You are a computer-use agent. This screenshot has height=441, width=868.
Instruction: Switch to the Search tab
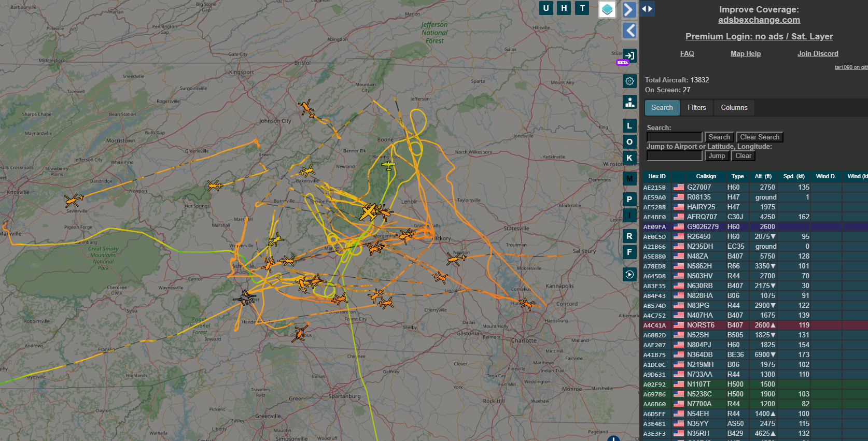[662, 107]
